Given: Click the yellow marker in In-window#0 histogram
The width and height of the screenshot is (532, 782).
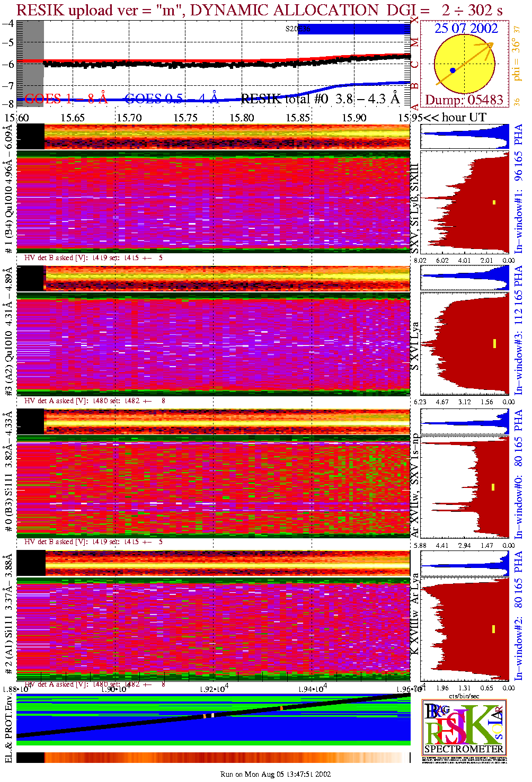Looking at the screenshot, I should 493,487.
